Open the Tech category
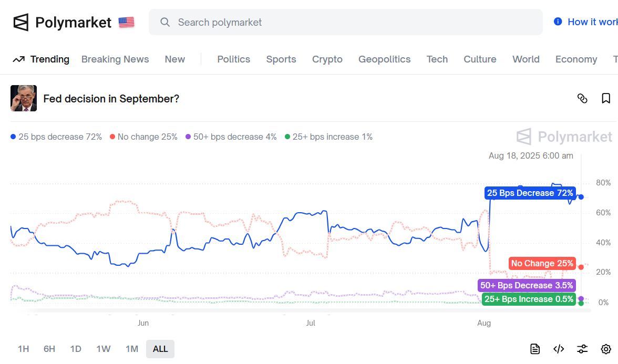The height and width of the screenshot is (364, 618). point(437,59)
